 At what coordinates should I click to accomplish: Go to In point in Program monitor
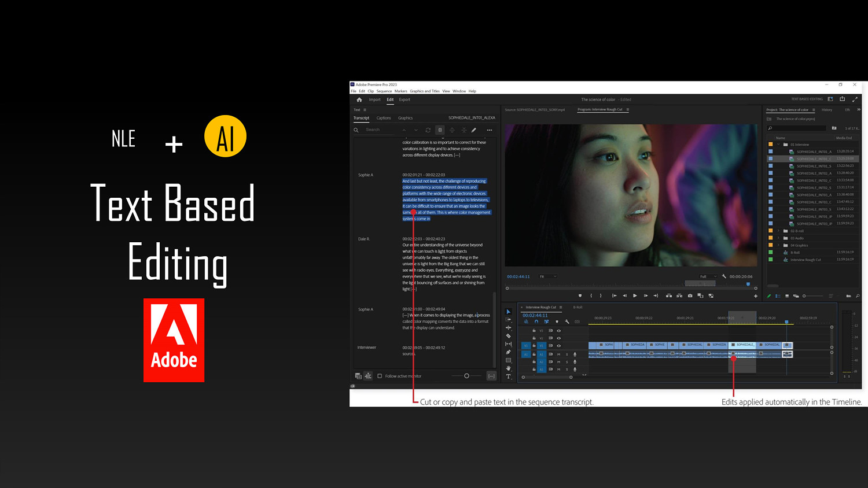pyautogui.click(x=614, y=295)
